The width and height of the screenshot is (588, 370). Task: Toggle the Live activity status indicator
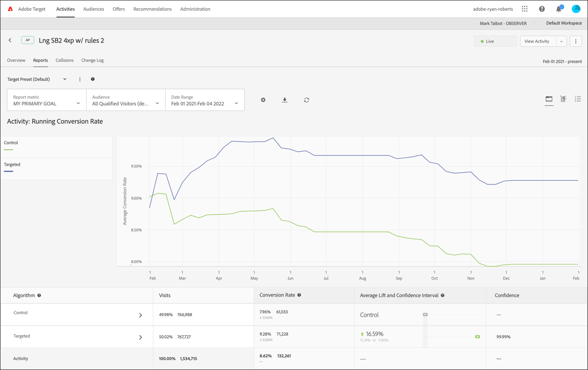(x=495, y=41)
